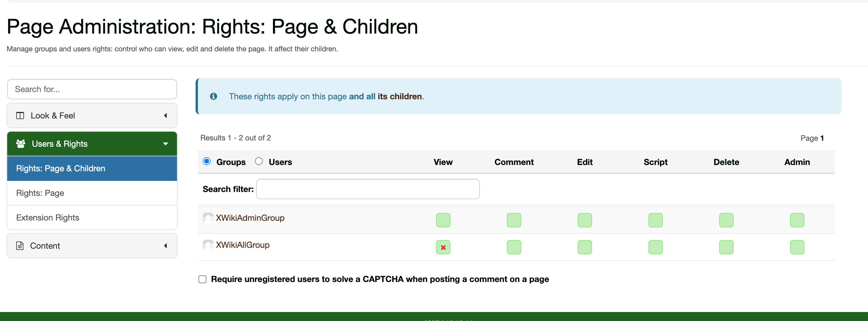Viewport: 868px width, 321px height.
Task: Select the Groups radio button
Action: [x=207, y=161]
